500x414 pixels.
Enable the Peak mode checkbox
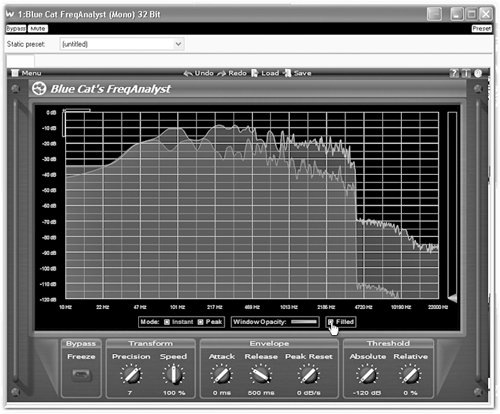200,322
